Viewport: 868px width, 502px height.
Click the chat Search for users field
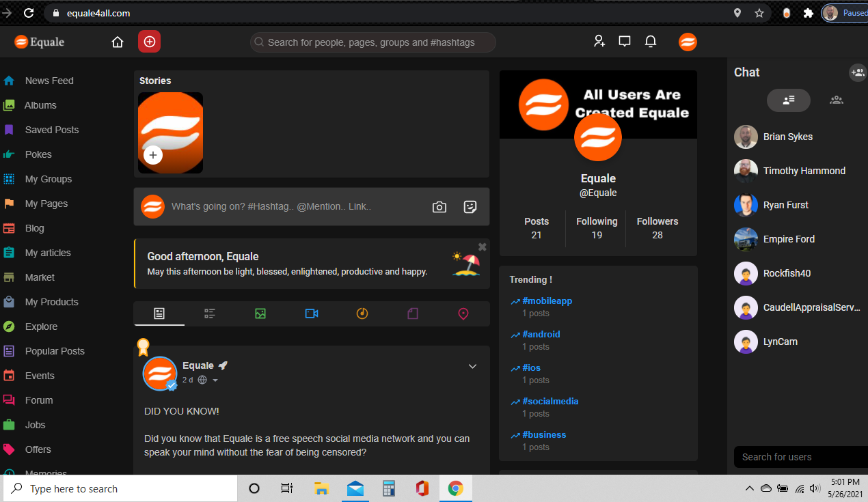[801, 457]
